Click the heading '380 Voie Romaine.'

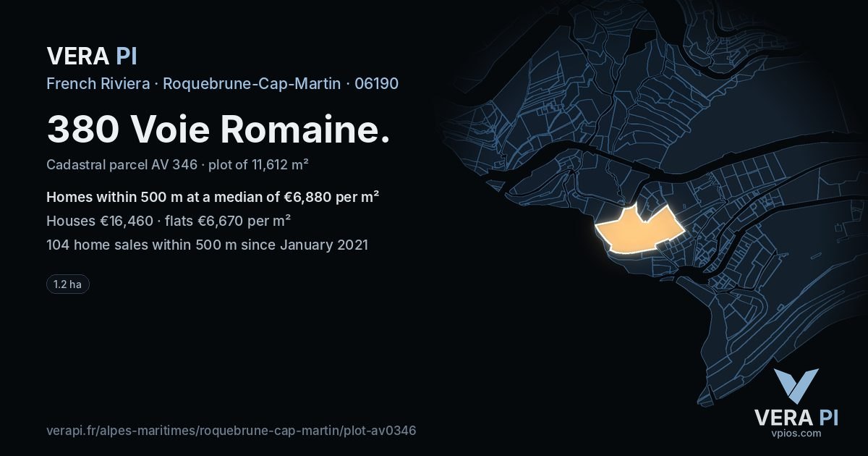[x=218, y=129]
